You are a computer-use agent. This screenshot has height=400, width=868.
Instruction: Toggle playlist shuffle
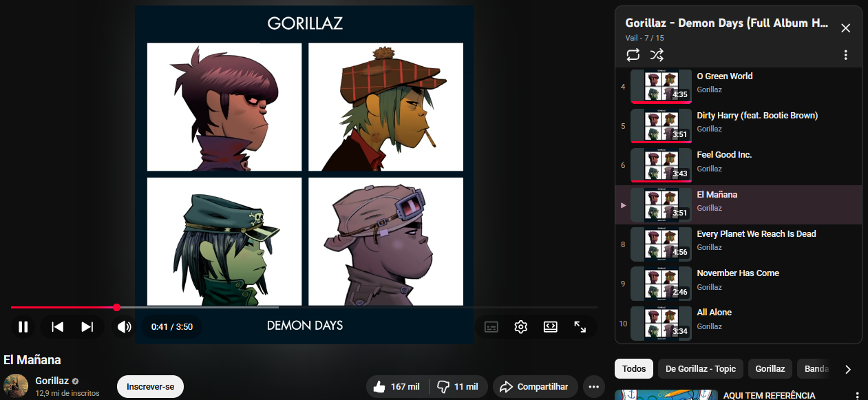(657, 55)
